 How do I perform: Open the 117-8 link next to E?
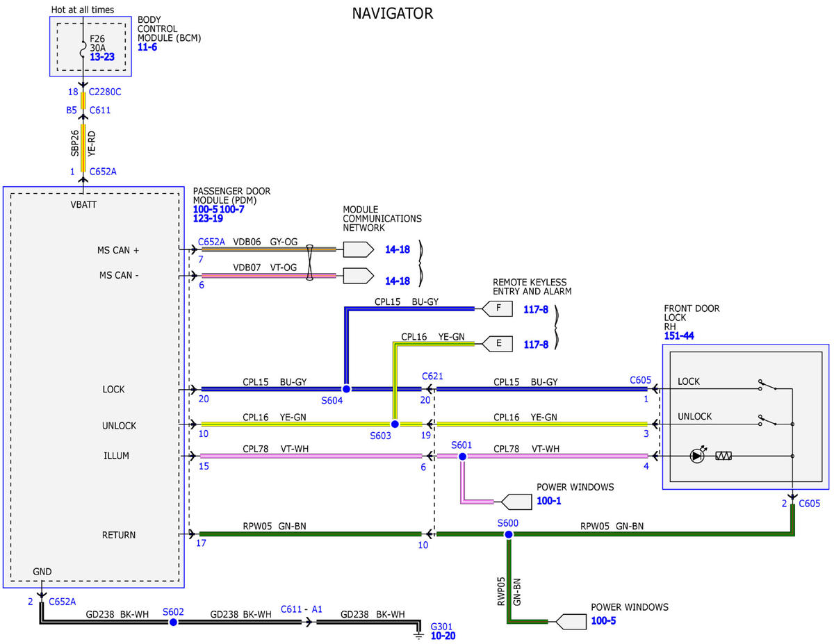tap(536, 343)
